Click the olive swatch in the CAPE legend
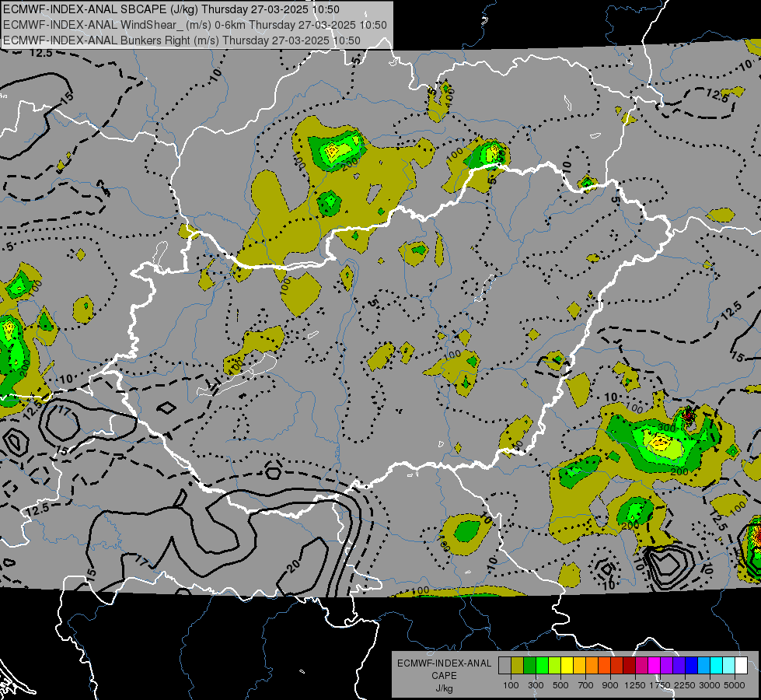761x700 pixels. pyautogui.click(x=518, y=666)
